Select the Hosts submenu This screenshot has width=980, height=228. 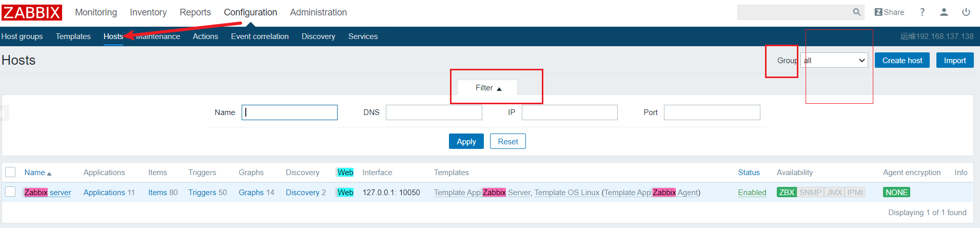[x=113, y=36]
